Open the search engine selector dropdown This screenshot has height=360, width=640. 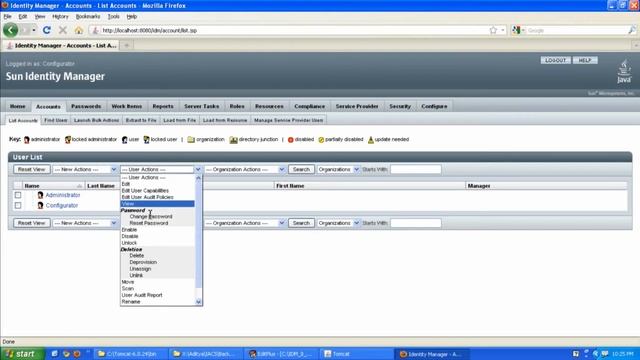point(518,30)
